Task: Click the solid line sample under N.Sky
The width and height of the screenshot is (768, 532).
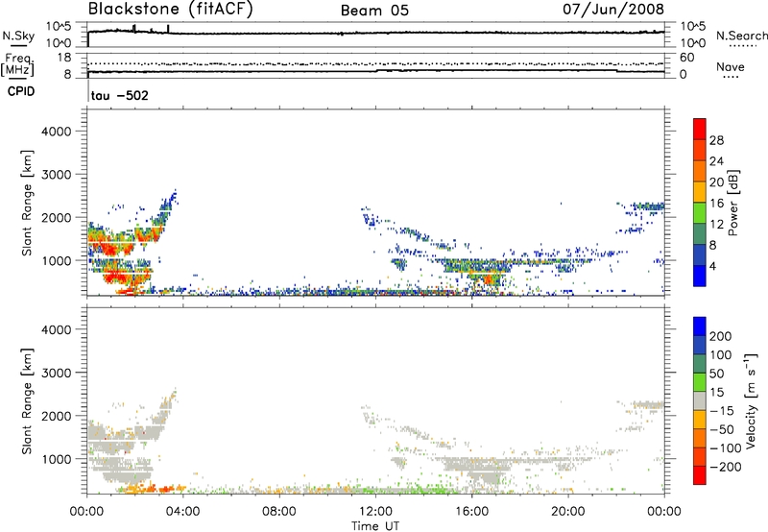Action: tap(18, 45)
